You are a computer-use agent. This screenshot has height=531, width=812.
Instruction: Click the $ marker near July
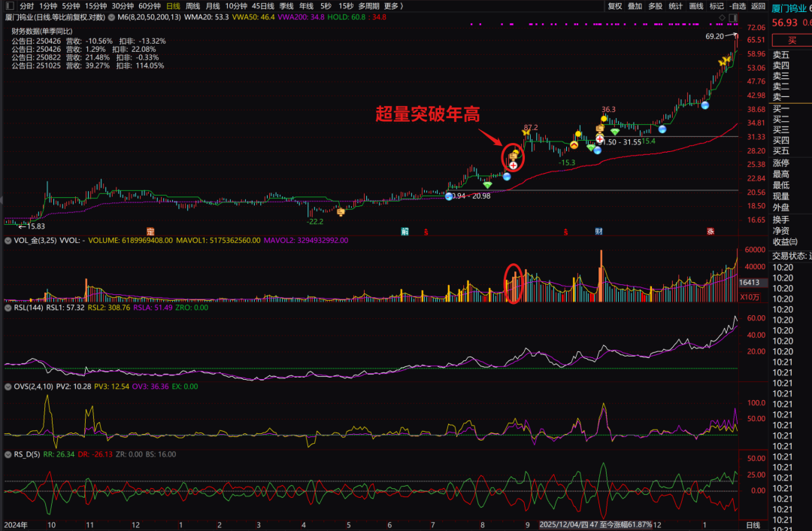pos(426,232)
